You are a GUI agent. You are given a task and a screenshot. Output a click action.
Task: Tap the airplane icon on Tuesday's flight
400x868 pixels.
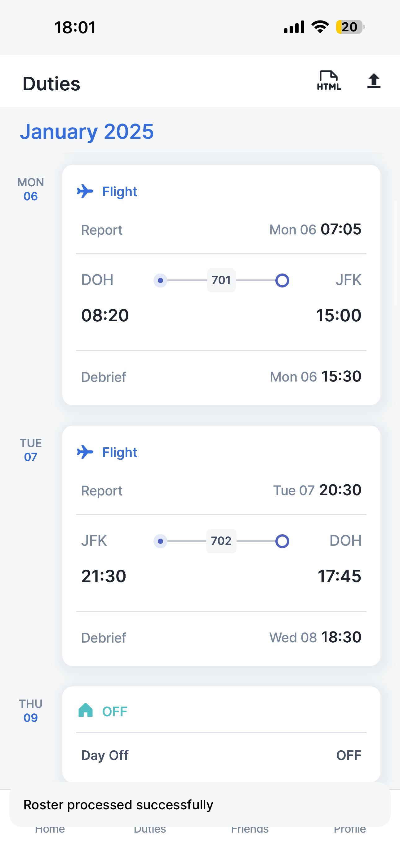85,452
